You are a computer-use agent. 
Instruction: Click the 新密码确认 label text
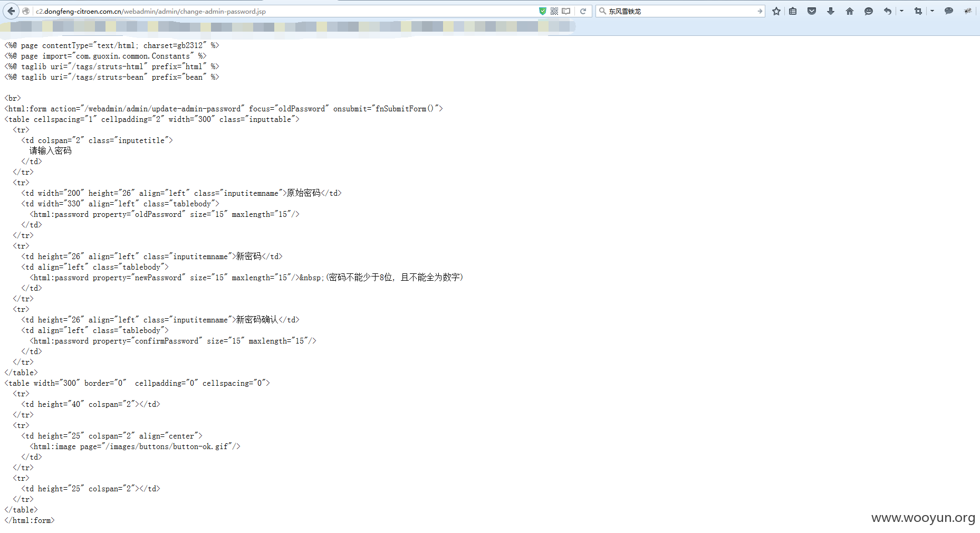pyautogui.click(x=257, y=320)
